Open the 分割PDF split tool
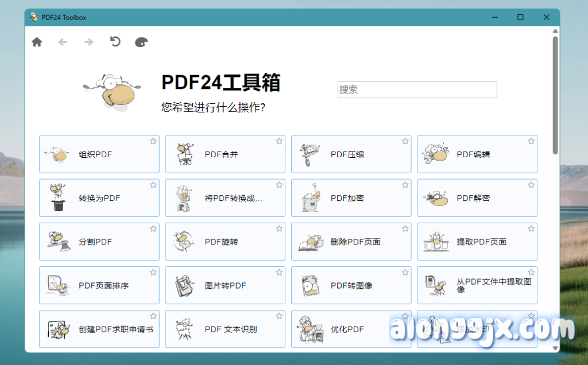This screenshot has width=588, height=365. (99, 242)
